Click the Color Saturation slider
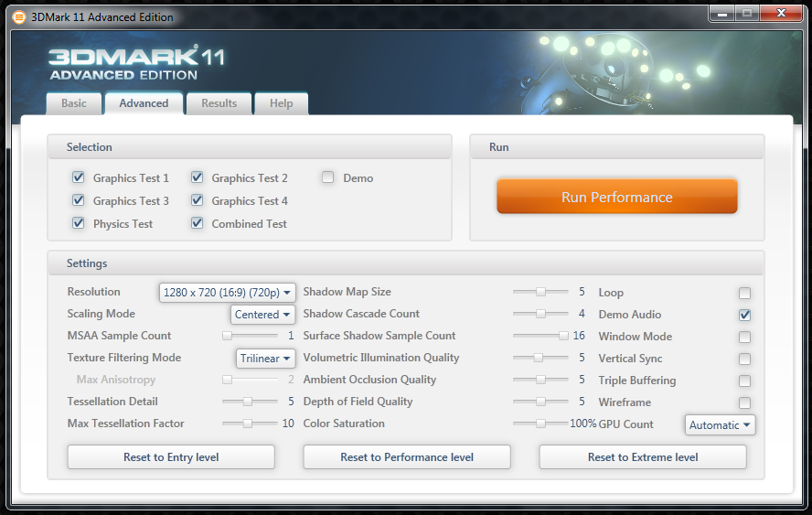 540,424
